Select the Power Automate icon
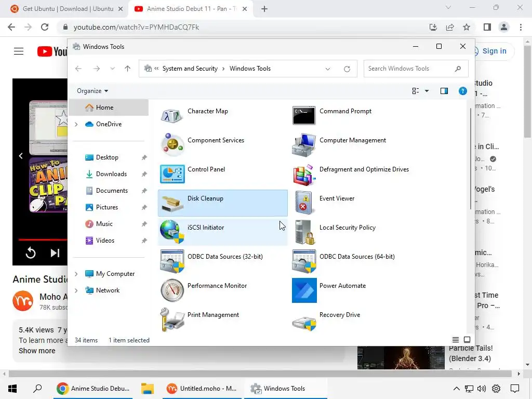The width and height of the screenshot is (532, 399). tap(304, 290)
